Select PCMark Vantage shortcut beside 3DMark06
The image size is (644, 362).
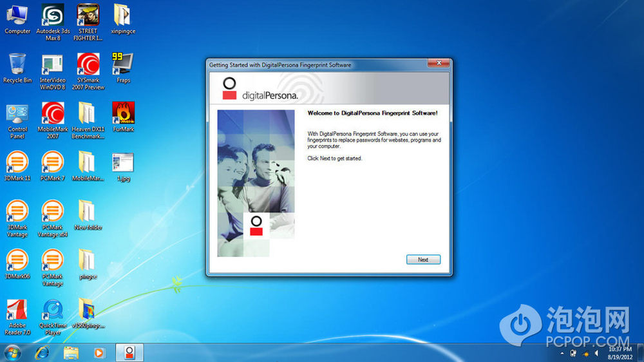53,267
